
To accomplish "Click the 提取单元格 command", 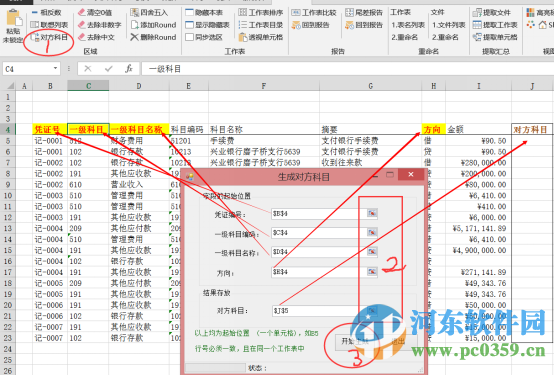I will pos(495,37).
